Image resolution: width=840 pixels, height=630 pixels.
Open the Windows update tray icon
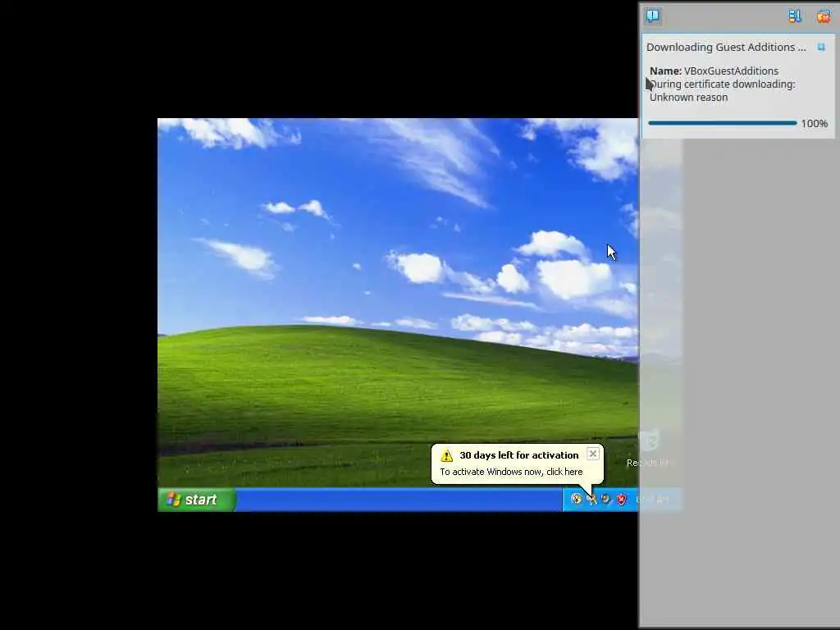(x=606, y=500)
